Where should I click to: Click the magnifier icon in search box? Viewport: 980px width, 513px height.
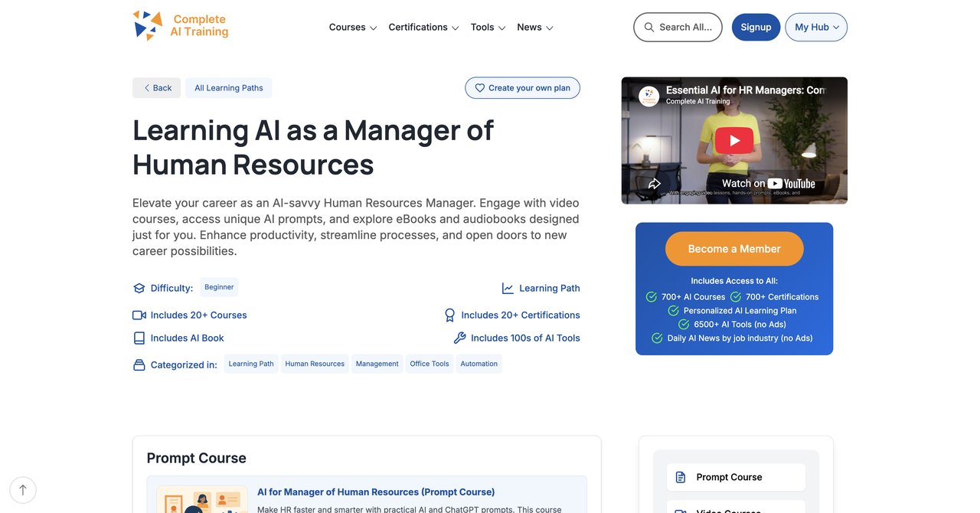[649, 27]
